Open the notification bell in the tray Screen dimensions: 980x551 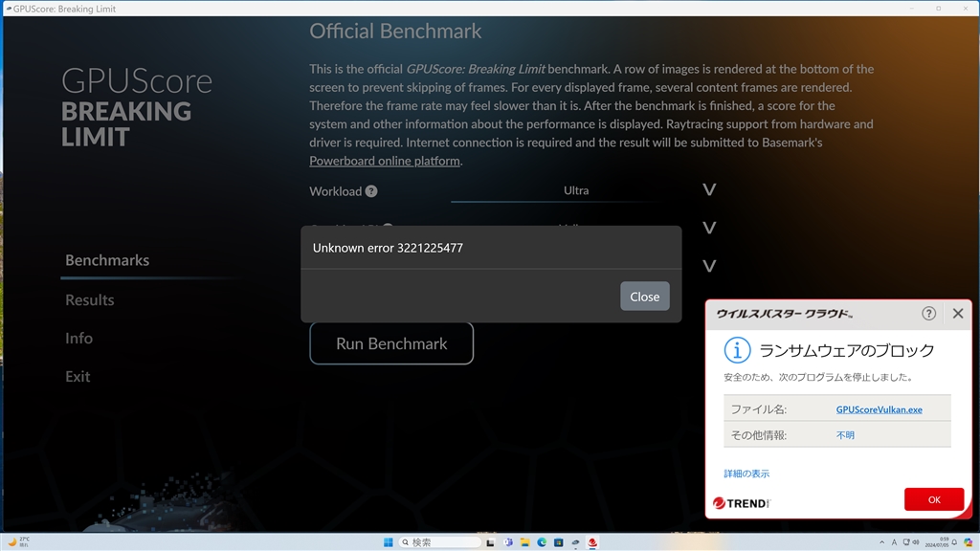pos(954,542)
